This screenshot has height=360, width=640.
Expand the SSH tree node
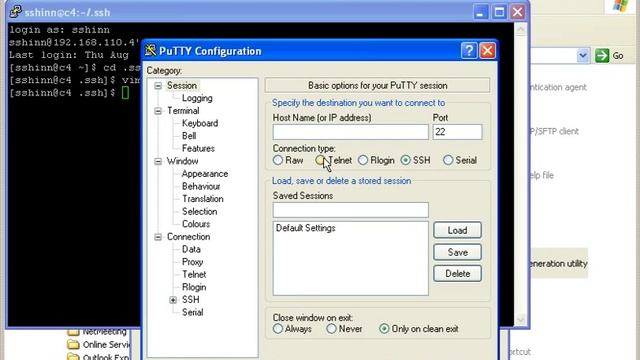click(x=173, y=300)
